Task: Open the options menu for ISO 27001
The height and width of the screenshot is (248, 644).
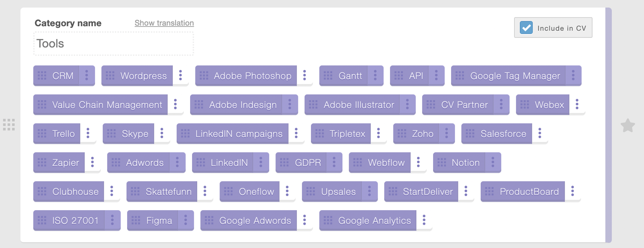Action: pyautogui.click(x=112, y=220)
